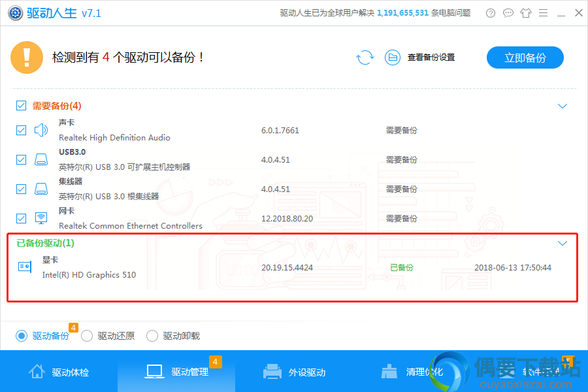Click the 需要备份 status for 集线器

click(402, 189)
